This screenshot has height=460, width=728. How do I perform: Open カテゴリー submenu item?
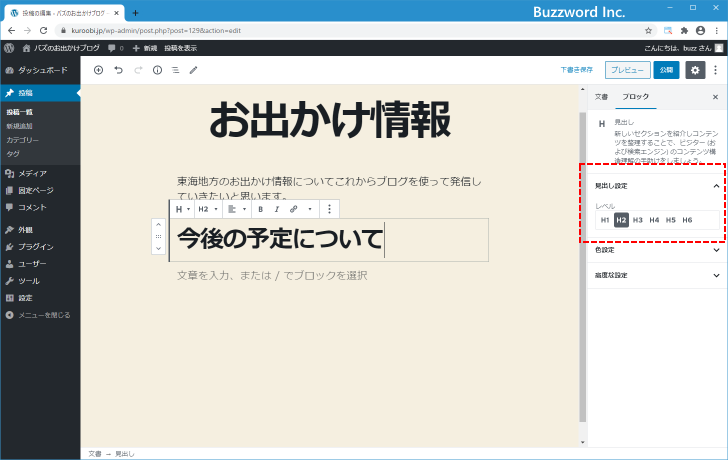pos(22,140)
